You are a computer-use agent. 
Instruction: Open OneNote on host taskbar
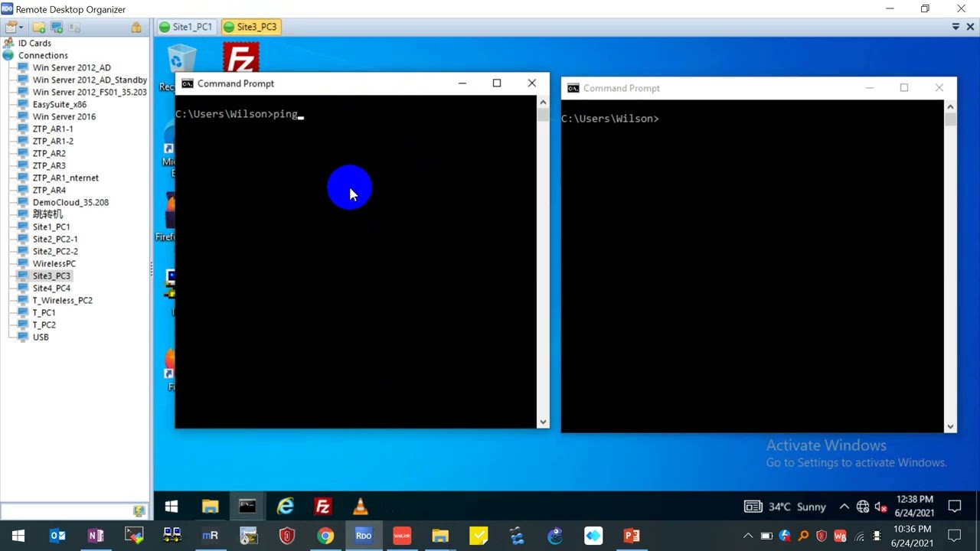tap(96, 536)
